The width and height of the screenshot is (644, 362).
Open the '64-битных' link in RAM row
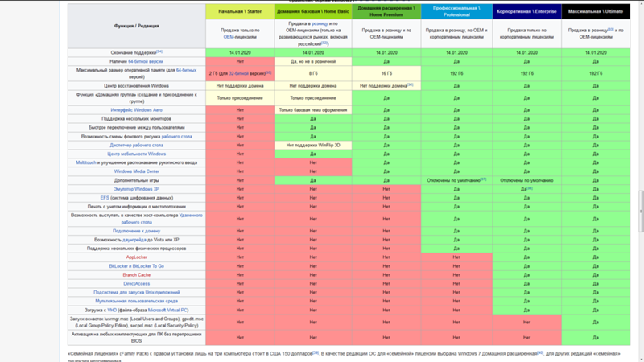coord(186,70)
